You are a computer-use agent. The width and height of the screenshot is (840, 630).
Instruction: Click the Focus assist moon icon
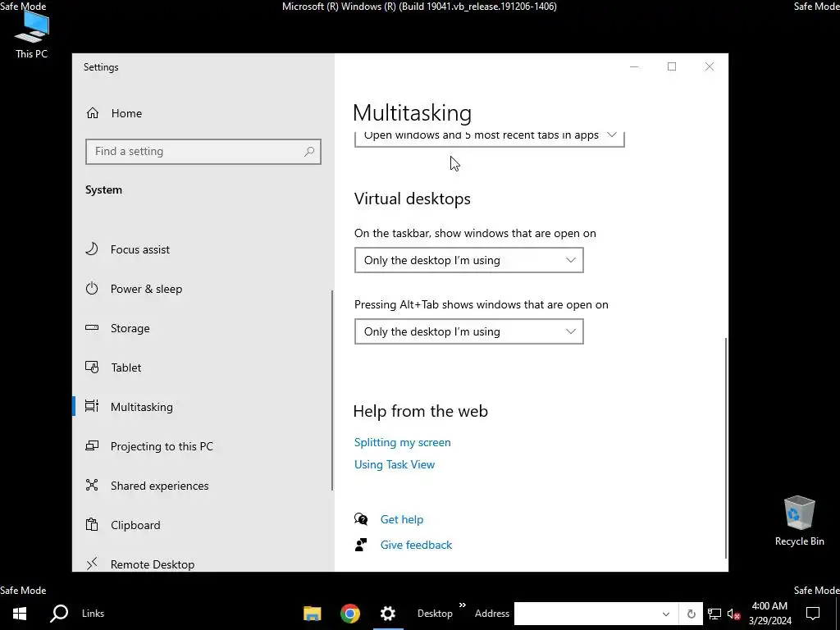pyautogui.click(x=92, y=249)
